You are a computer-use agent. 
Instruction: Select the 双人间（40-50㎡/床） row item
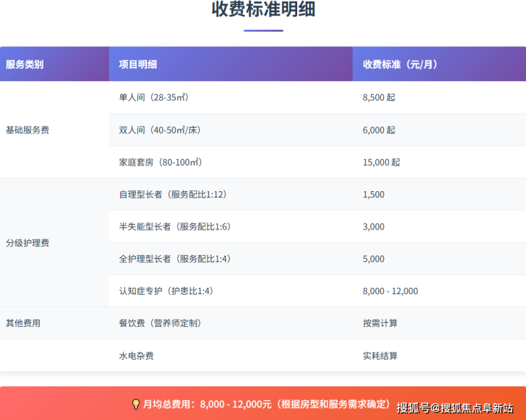[x=159, y=130]
